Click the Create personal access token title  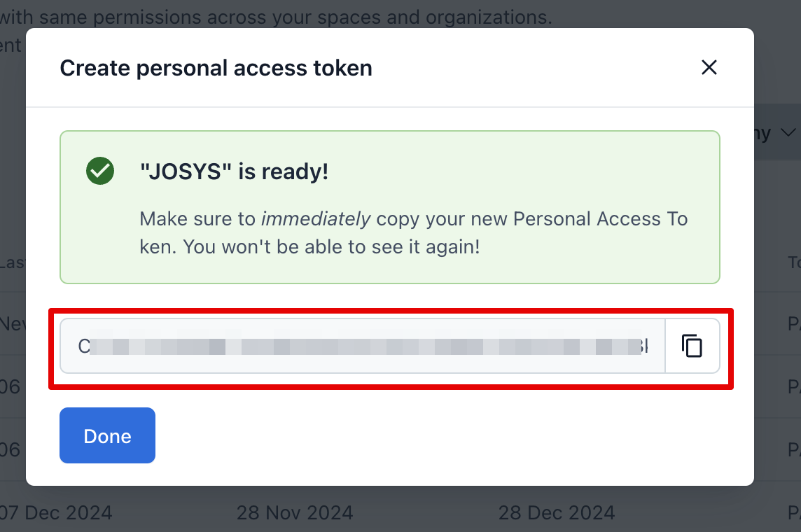[x=216, y=68]
